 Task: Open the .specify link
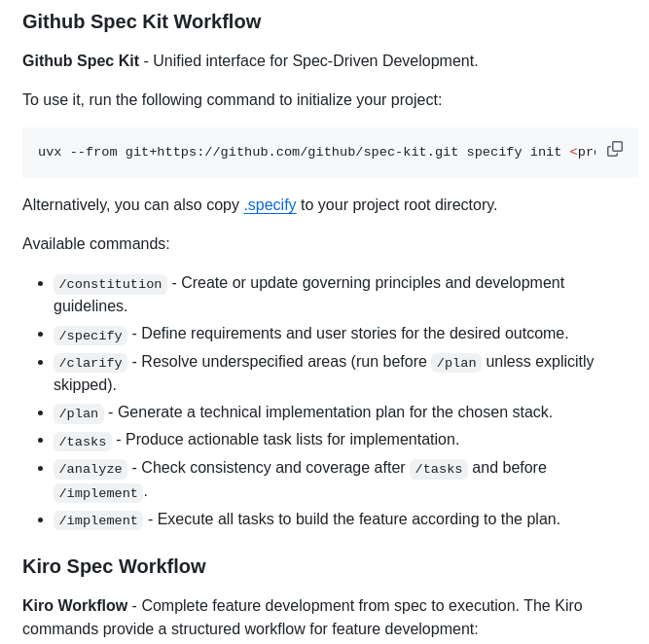270,204
